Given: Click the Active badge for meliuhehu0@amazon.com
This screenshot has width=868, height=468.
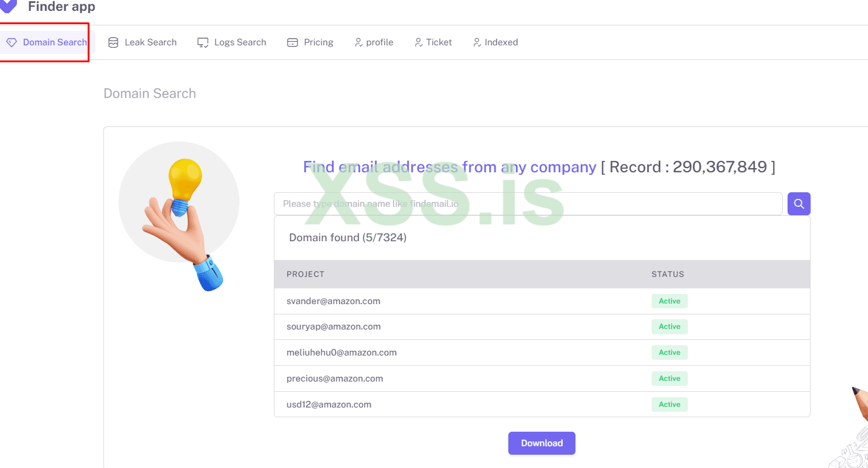Looking at the screenshot, I should pos(669,353).
